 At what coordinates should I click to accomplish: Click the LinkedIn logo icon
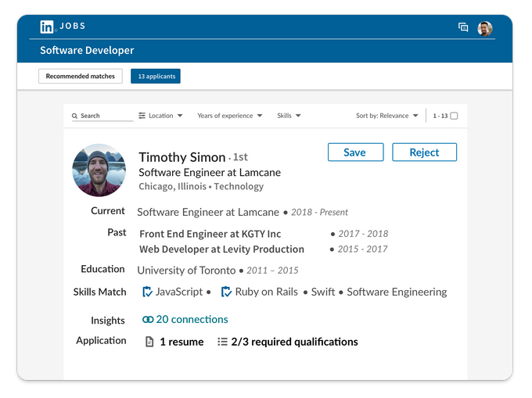pos(46,27)
